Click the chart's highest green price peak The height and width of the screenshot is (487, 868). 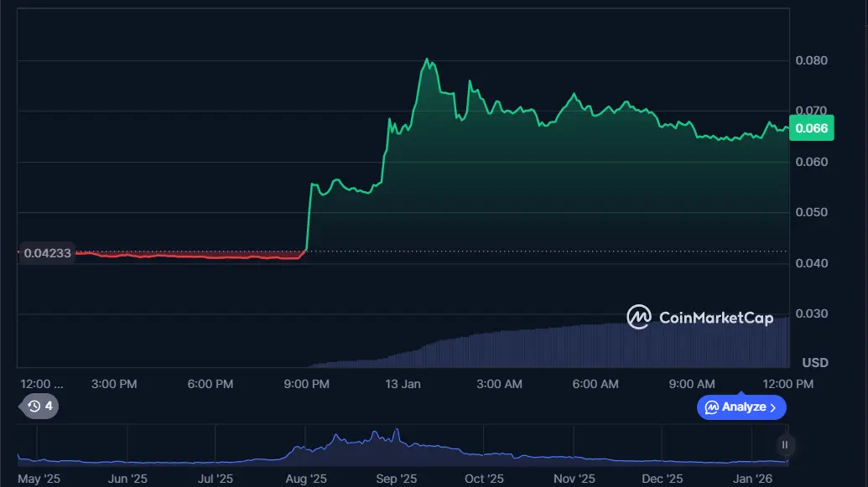coord(428,60)
